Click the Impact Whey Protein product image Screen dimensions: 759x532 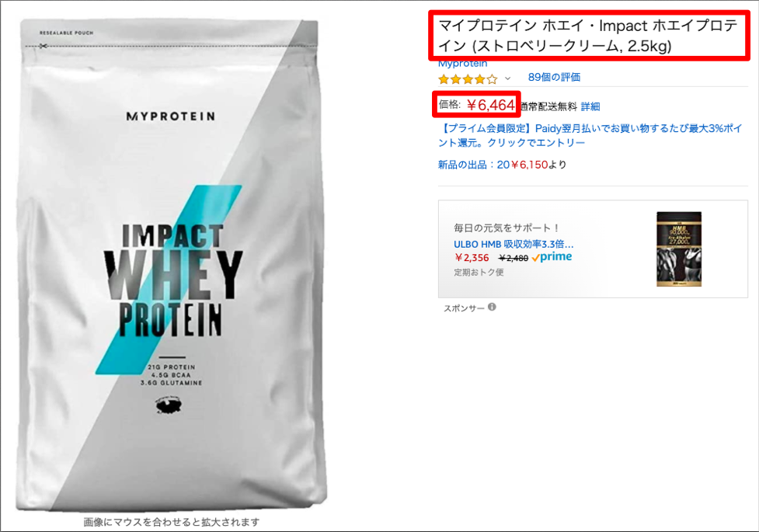[x=171, y=266]
